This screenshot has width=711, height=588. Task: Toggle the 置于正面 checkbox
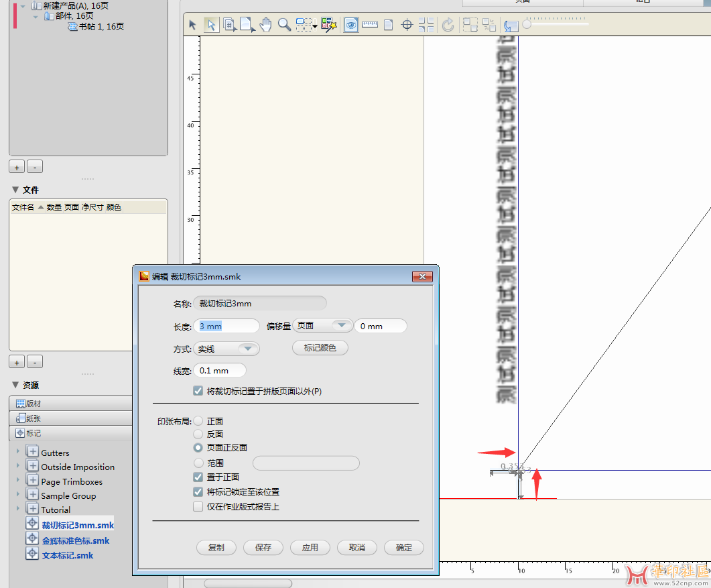coord(198,477)
